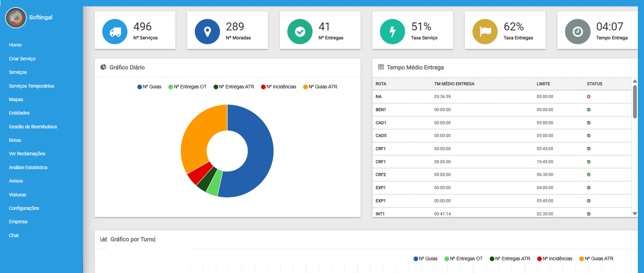Open the Mapas menu item

pyautogui.click(x=16, y=99)
